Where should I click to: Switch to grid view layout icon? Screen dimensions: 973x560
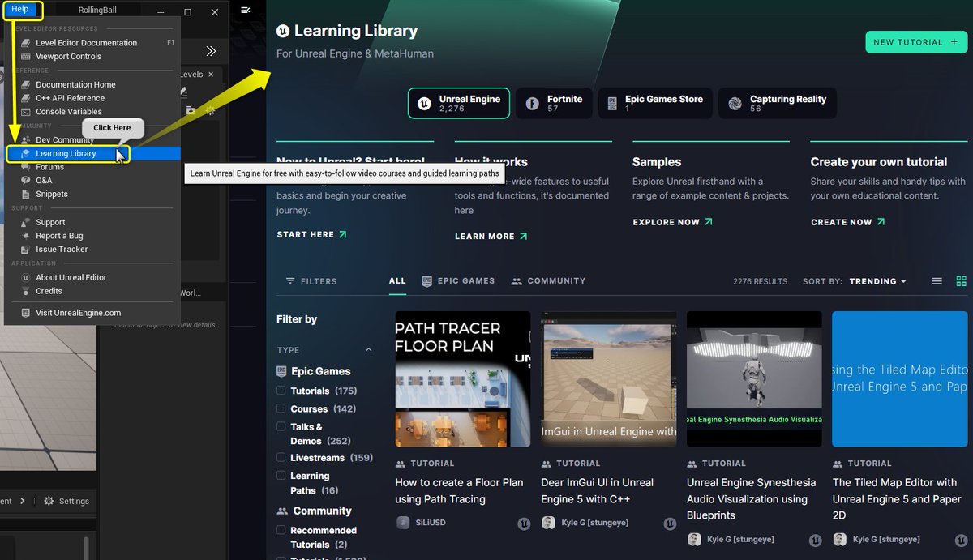[962, 281]
